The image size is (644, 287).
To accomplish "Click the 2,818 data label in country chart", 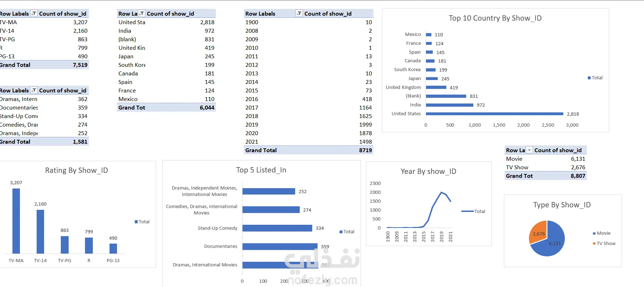I will [x=573, y=114].
